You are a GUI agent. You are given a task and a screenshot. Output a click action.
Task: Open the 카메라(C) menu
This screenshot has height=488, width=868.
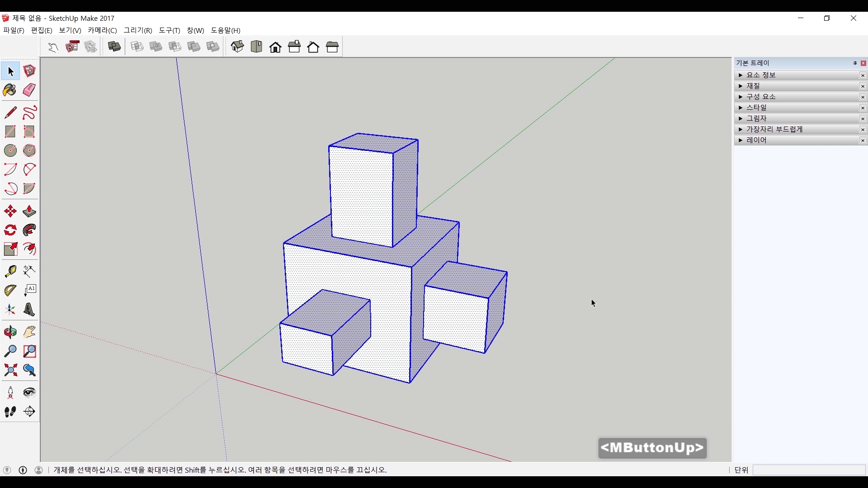click(102, 30)
